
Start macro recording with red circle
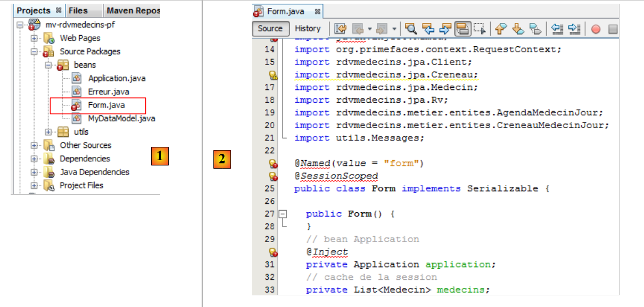click(x=596, y=29)
